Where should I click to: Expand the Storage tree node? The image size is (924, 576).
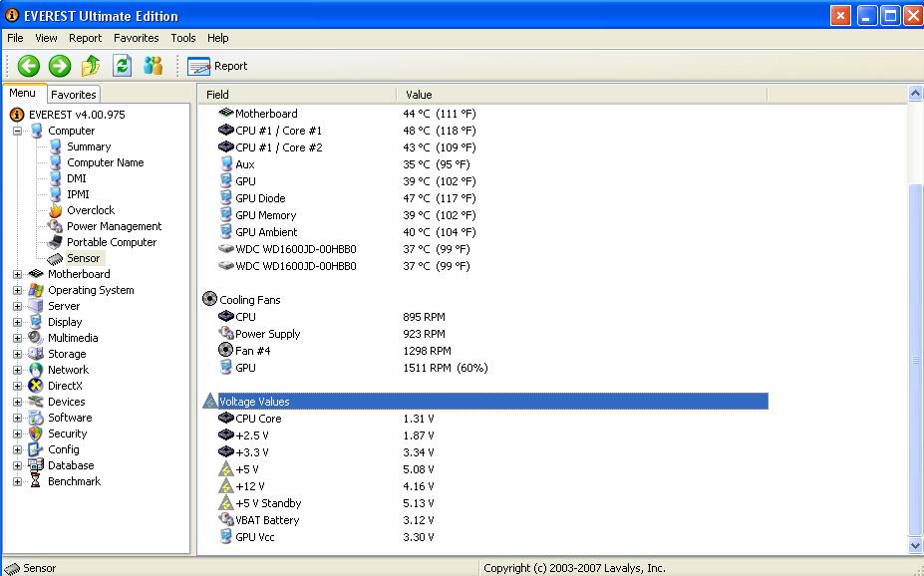(18, 354)
